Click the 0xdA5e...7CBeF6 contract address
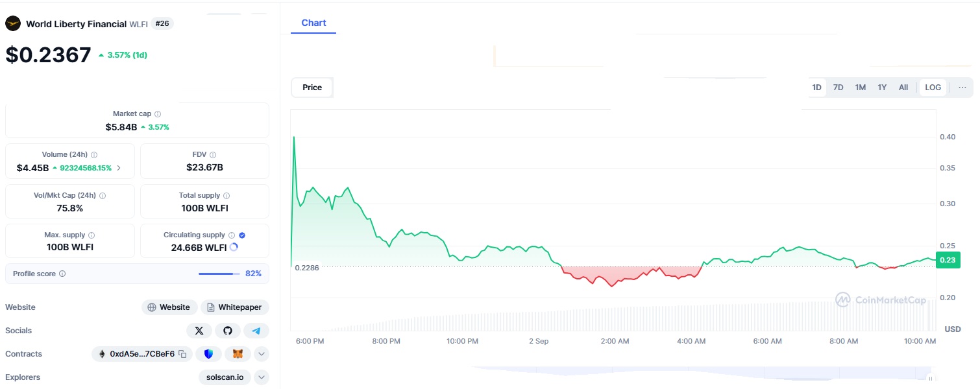980x389 pixels. point(142,354)
